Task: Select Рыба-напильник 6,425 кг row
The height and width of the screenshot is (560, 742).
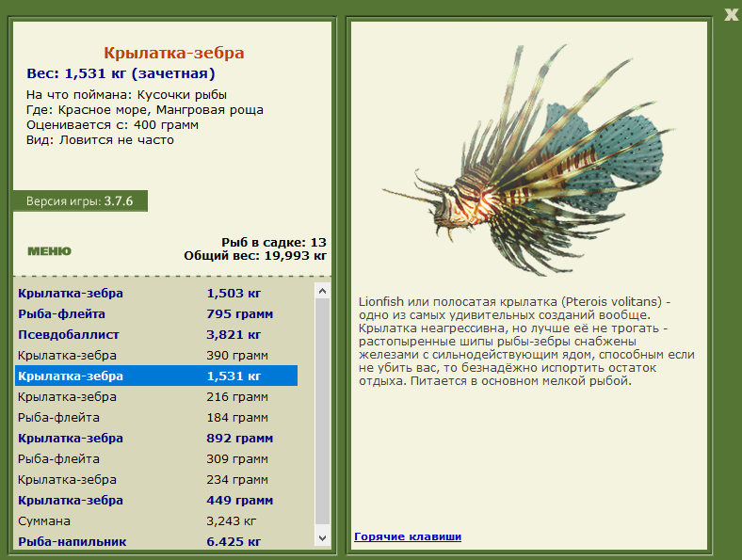Action: (156, 541)
